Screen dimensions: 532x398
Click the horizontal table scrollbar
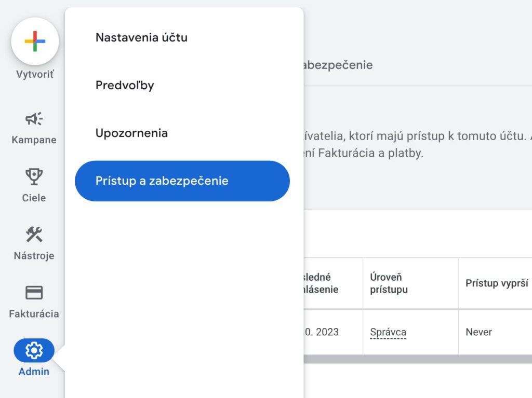(418, 359)
